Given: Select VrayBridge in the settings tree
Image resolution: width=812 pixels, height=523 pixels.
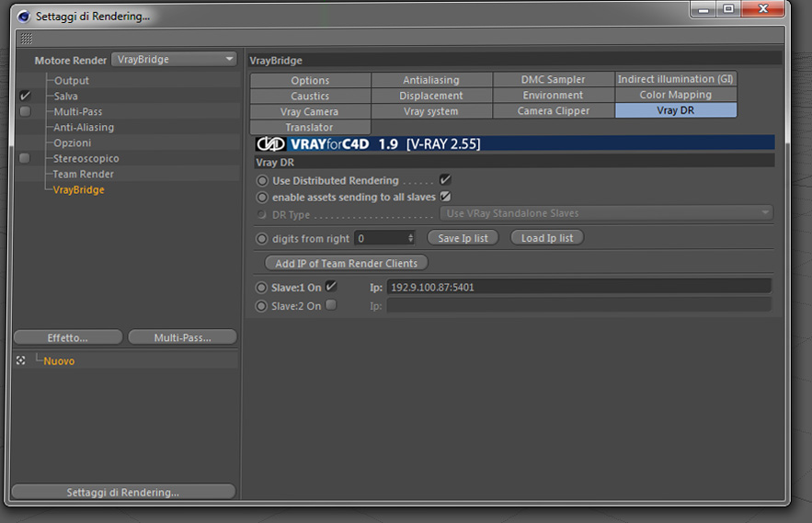Looking at the screenshot, I should [79, 189].
